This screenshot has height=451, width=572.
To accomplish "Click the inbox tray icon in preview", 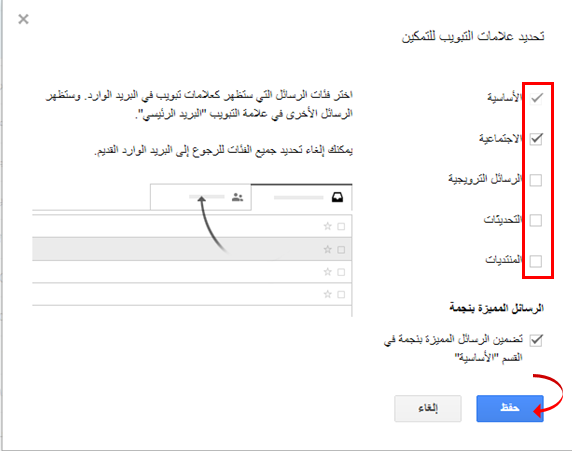I will click(337, 197).
